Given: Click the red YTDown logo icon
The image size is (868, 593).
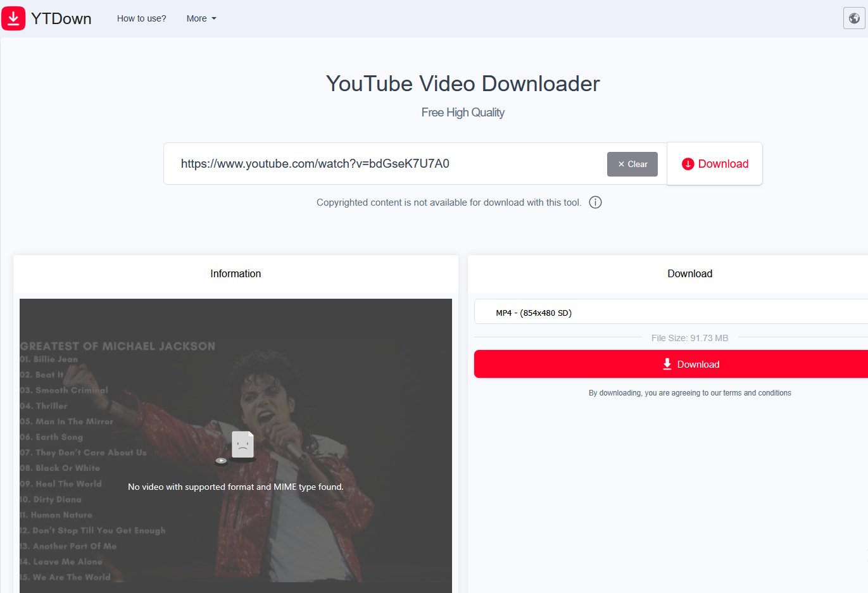Looking at the screenshot, I should point(13,18).
